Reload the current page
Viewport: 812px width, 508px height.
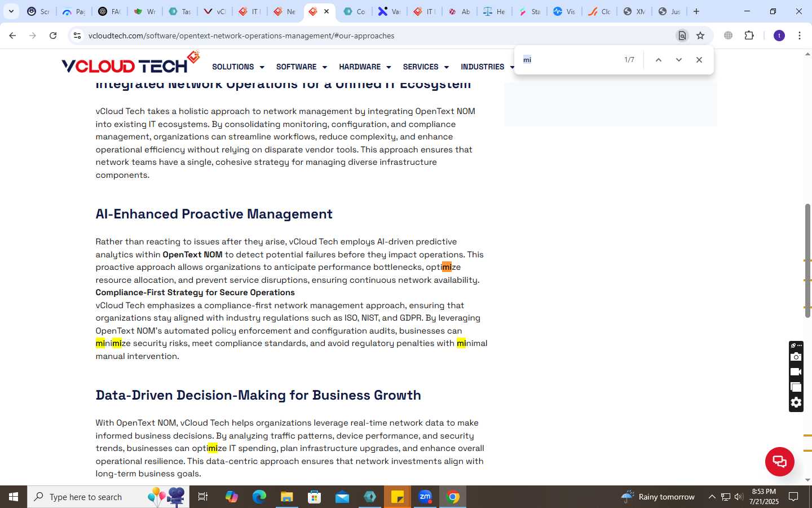(53, 36)
